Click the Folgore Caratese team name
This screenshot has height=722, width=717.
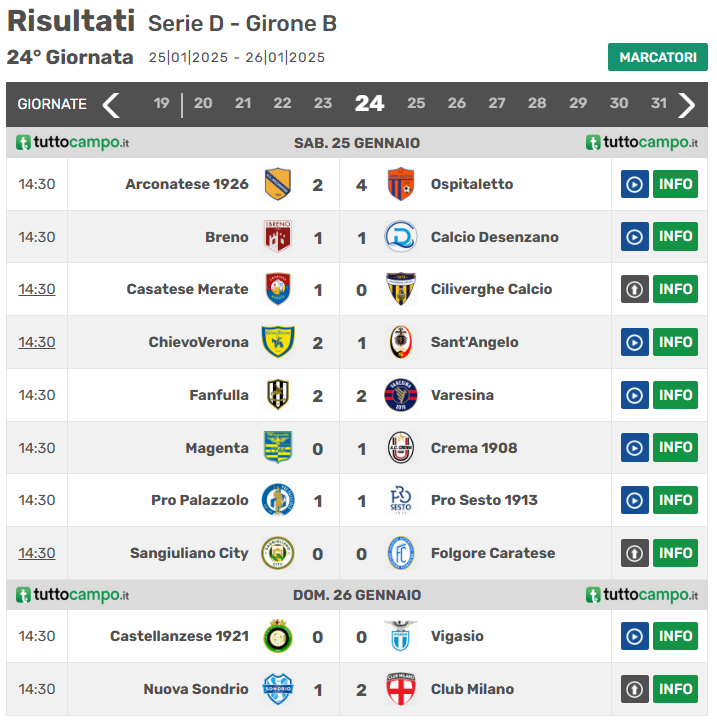click(x=492, y=553)
